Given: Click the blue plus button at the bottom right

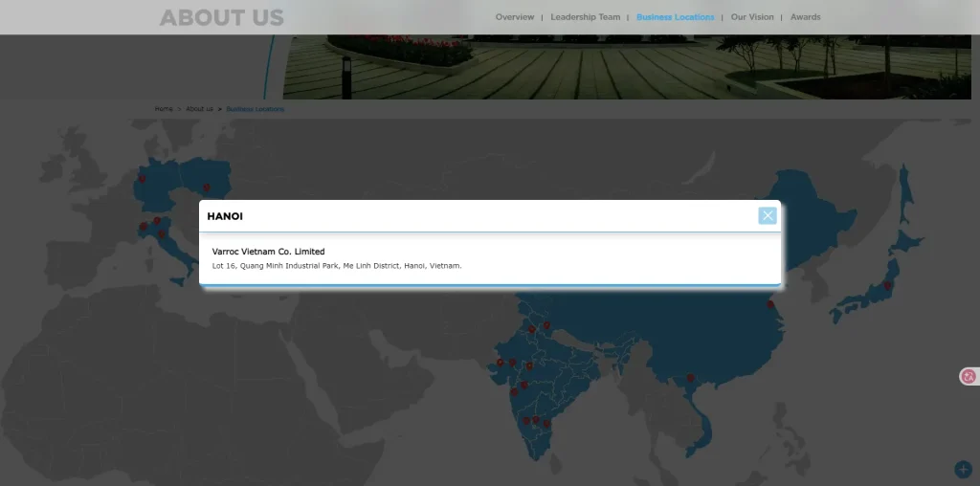Looking at the screenshot, I should click(x=963, y=469).
